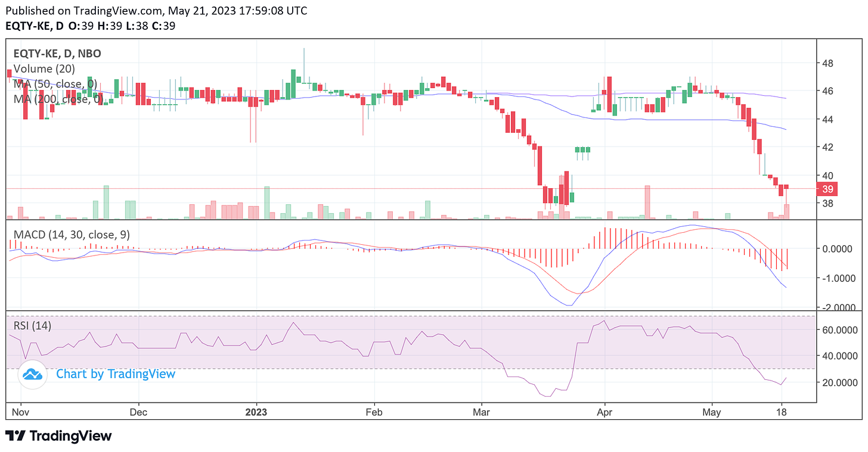Click the 20.0000 RSI axis label
Screen dimensions: 868x452
pyautogui.click(x=841, y=382)
